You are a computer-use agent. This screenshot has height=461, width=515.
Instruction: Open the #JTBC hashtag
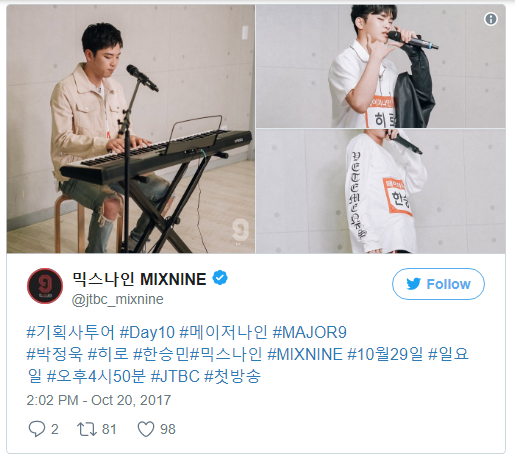[x=175, y=376]
